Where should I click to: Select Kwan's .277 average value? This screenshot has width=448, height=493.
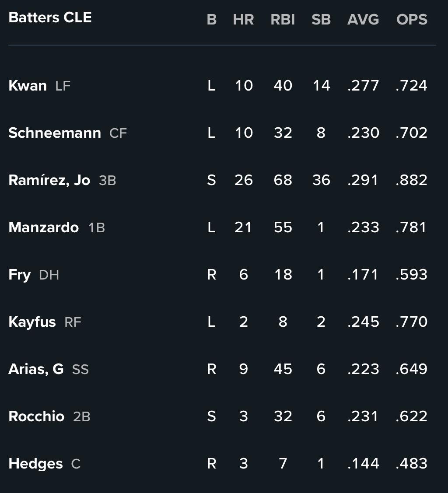(363, 86)
